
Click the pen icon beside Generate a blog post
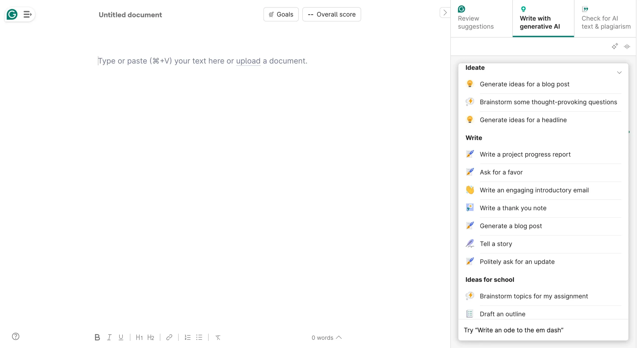click(x=469, y=225)
